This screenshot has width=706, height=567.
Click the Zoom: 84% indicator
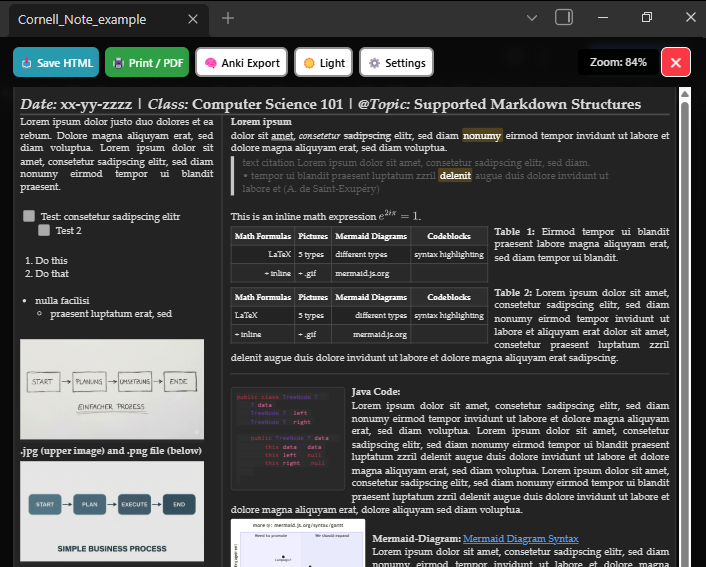[x=618, y=62]
